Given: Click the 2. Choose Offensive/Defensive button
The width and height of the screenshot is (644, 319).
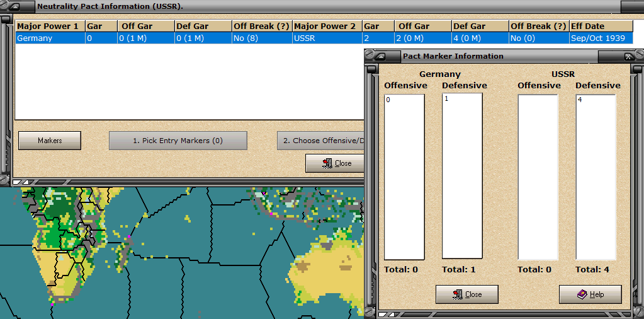Looking at the screenshot, I should [x=321, y=141].
